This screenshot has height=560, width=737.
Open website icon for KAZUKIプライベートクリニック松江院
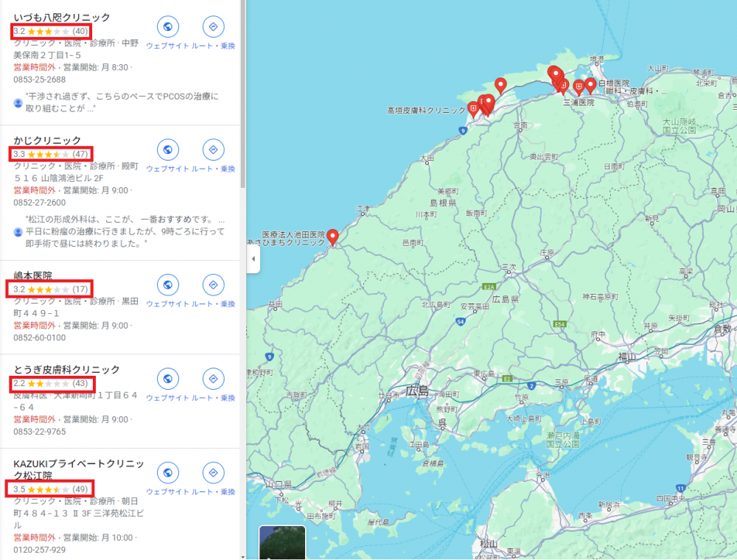point(168,473)
